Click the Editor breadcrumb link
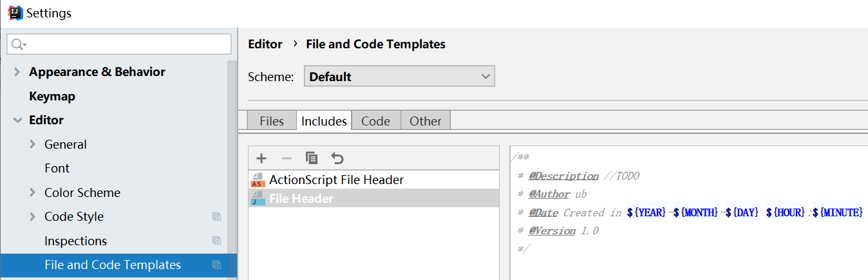This screenshot has width=868, height=280. tap(265, 44)
